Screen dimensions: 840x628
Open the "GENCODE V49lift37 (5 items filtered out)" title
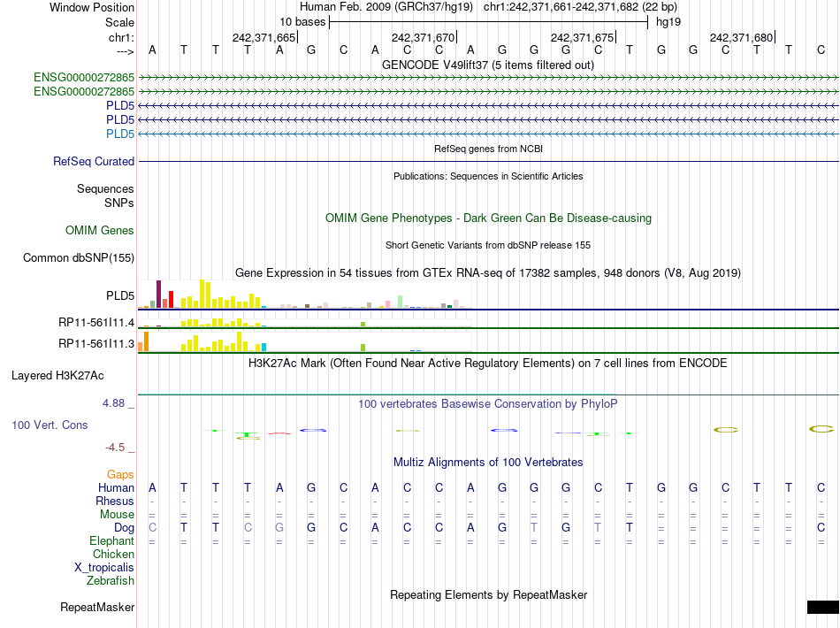488,65
